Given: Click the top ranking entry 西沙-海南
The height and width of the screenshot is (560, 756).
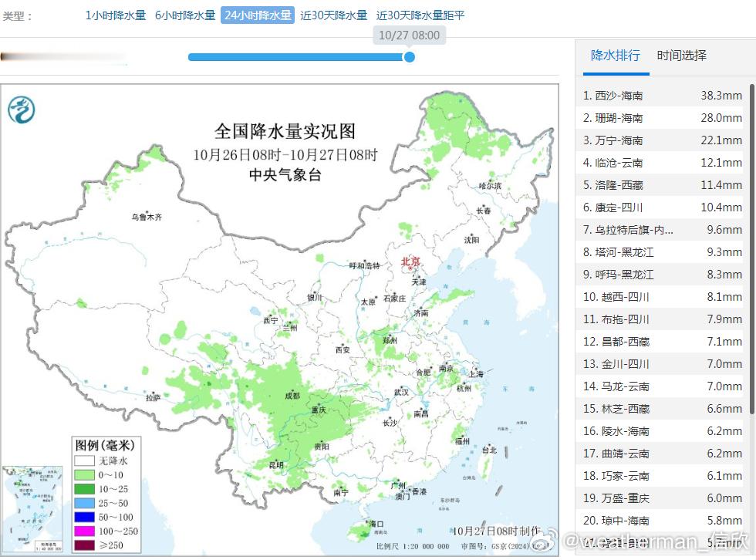Looking at the screenshot, I should (660, 96).
